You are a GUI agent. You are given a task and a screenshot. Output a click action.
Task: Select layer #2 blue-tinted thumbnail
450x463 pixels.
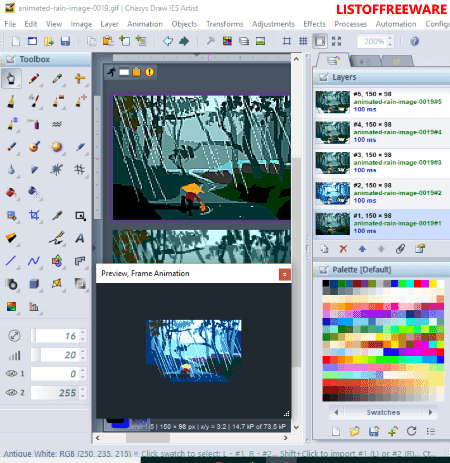coord(333,193)
